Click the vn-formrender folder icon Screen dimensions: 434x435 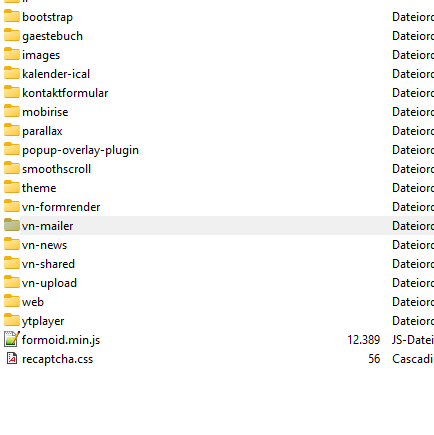[12, 206]
